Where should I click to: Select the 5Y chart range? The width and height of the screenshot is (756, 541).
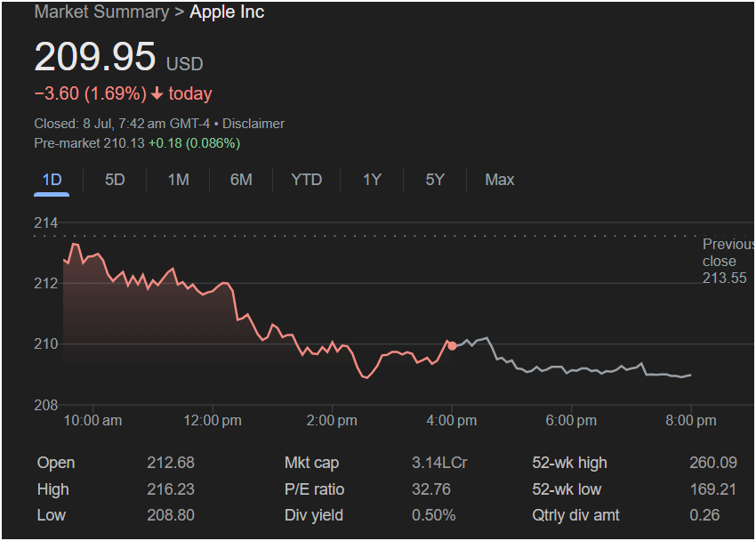[434, 180]
